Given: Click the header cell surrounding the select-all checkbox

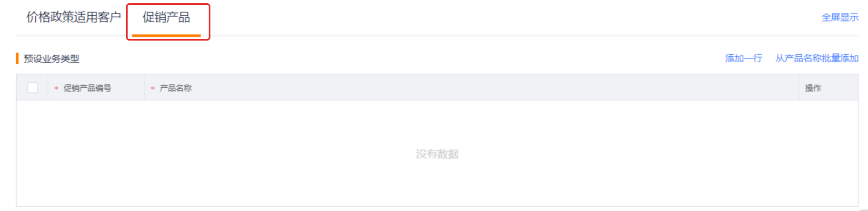Looking at the screenshot, I should [x=32, y=88].
